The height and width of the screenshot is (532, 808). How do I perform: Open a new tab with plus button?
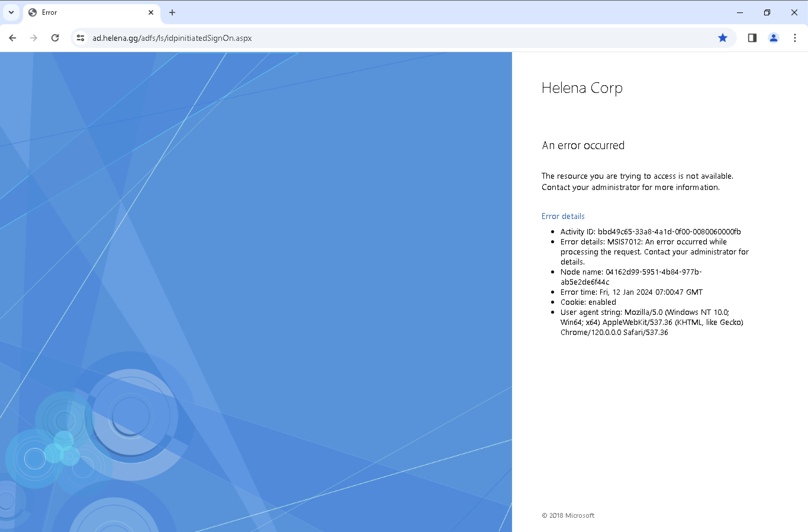coord(172,12)
